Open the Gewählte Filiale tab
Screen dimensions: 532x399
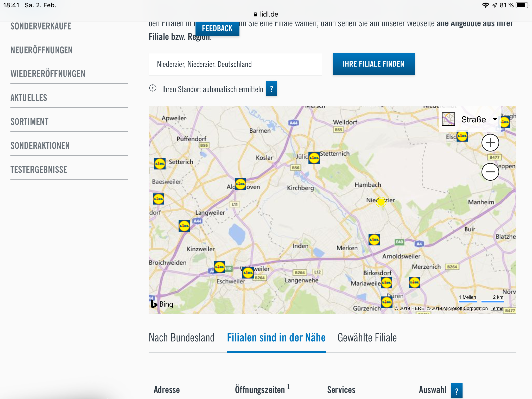[x=367, y=338]
